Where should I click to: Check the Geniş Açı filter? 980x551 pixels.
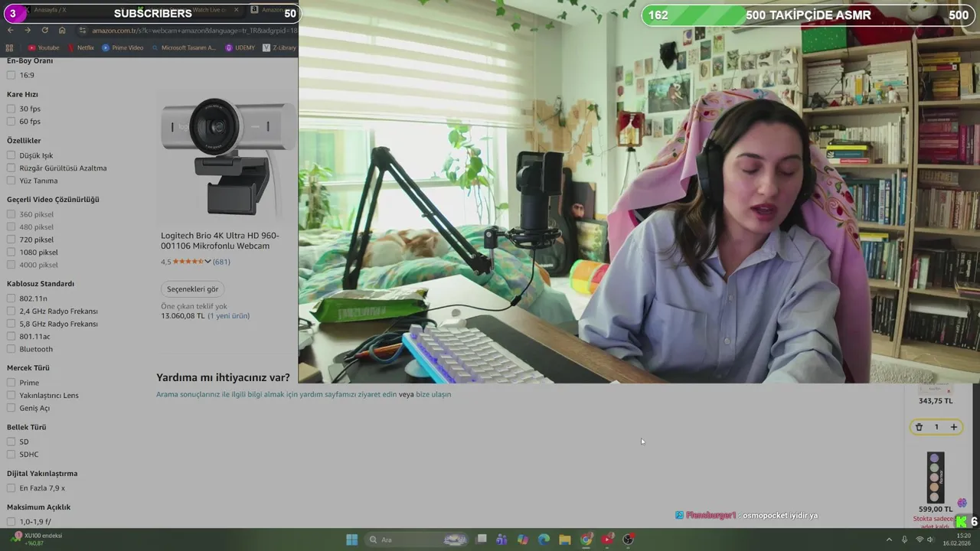click(x=11, y=408)
